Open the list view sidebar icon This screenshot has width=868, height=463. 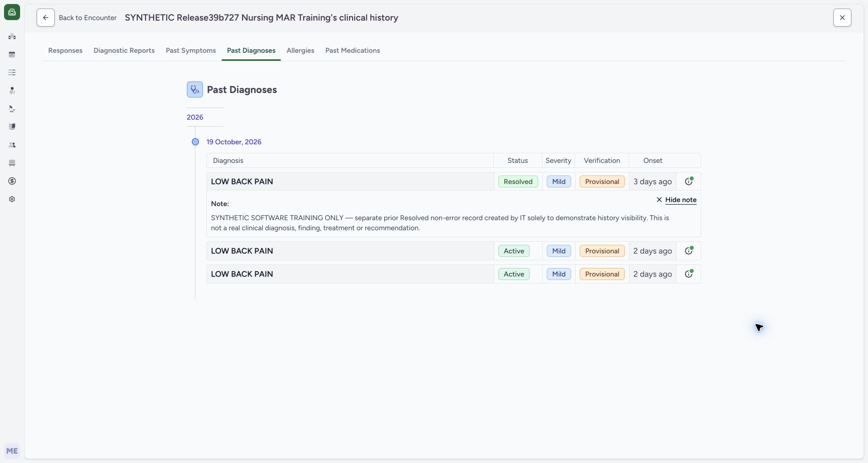12,72
